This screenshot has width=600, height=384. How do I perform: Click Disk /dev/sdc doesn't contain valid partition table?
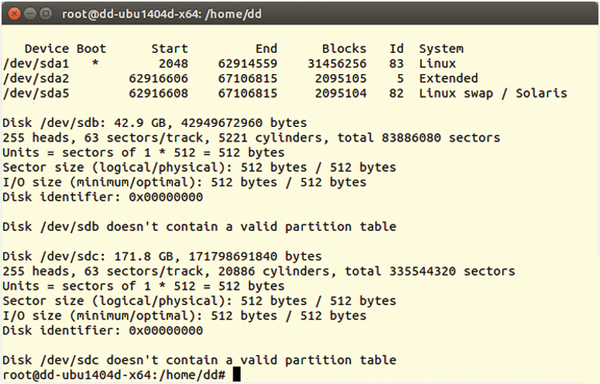pos(199,360)
